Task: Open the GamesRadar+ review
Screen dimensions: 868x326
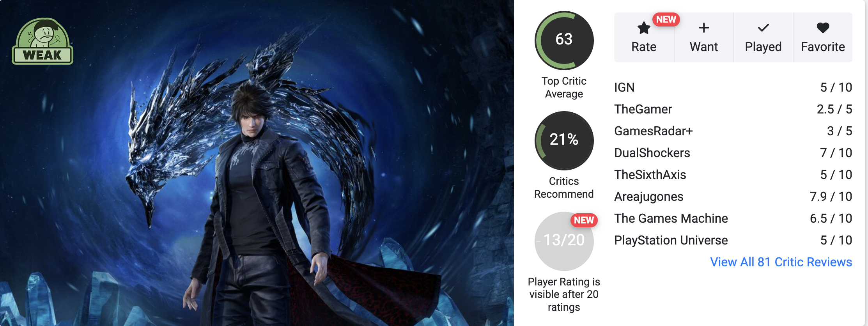Action: click(x=733, y=131)
